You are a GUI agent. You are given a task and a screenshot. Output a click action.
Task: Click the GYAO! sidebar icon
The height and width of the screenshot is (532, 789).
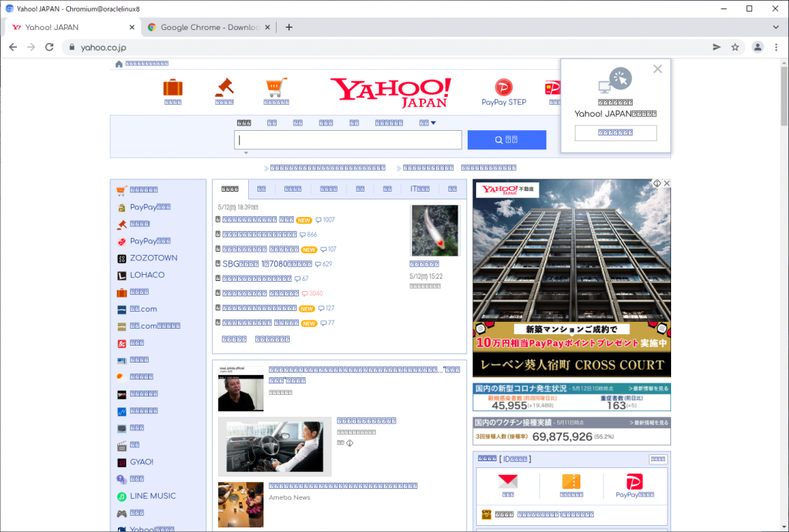[121, 463]
